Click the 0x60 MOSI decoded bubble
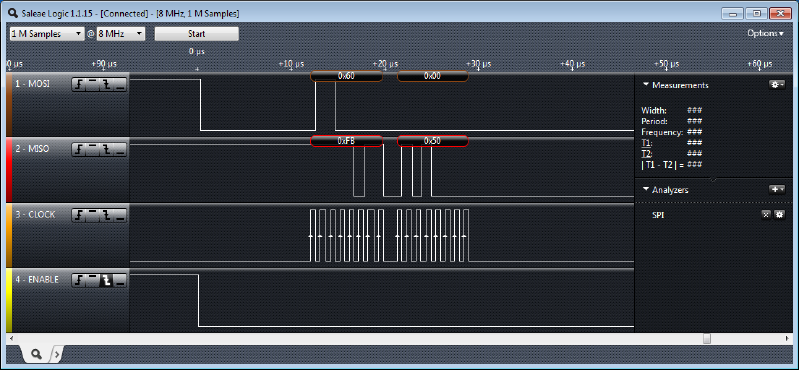The height and width of the screenshot is (370, 799). [347, 76]
